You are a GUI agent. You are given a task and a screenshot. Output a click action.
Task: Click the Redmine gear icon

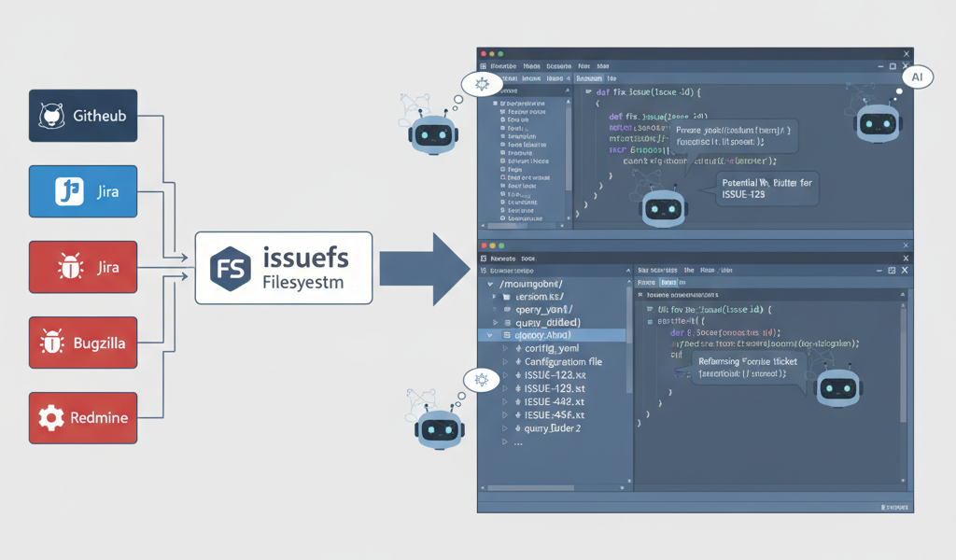pyautogui.click(x=50, y=418)
